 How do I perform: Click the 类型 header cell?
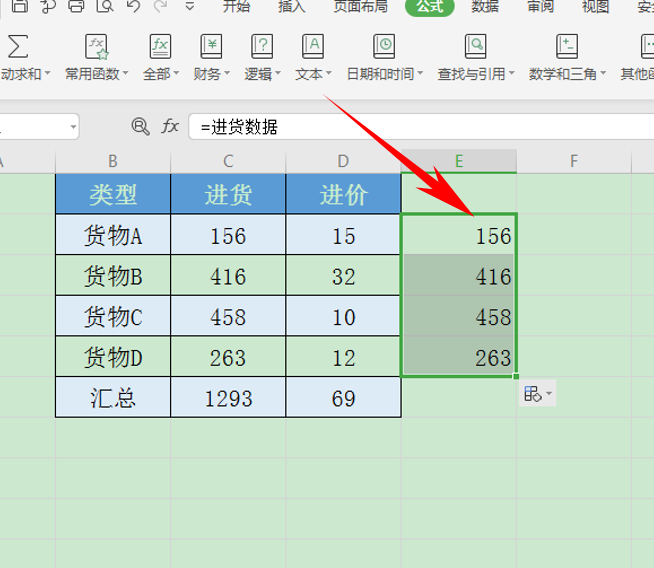(113, 194)
